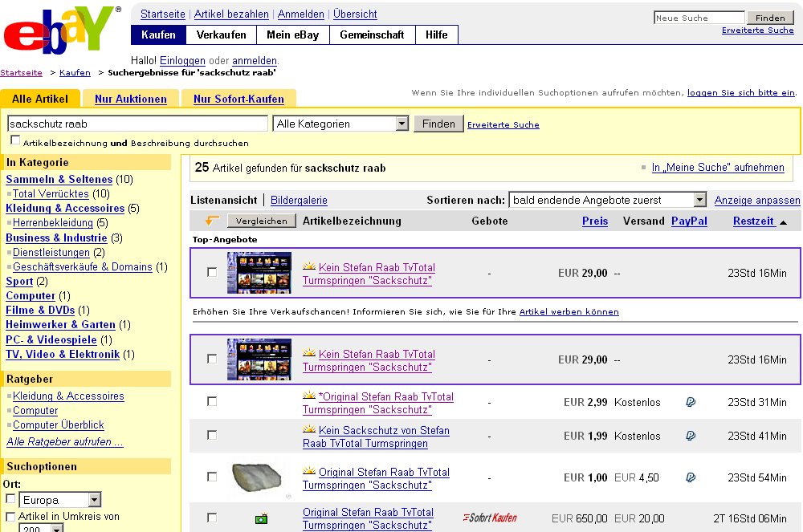803x532 pixels.
Task: Switch to the 'Nur Auktionen' tab
Action: pyautogui.click(x=131, y=99)
